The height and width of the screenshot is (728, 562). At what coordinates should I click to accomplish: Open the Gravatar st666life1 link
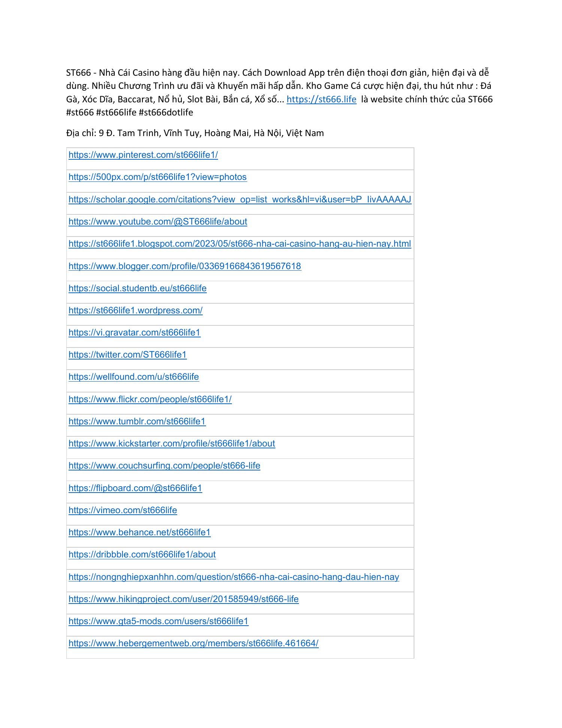pyautogui.click(x=135, y=333)
